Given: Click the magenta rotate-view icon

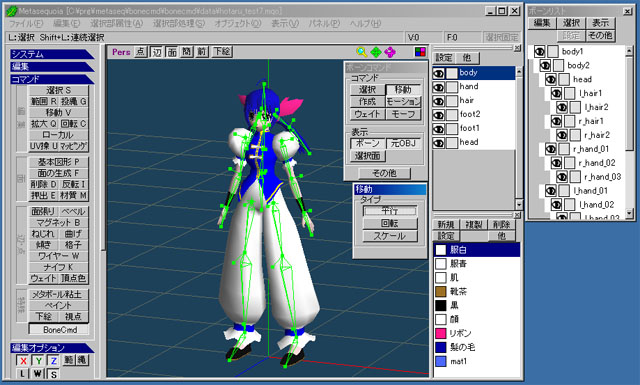Looking at the screenshot, I should [390, 52].
